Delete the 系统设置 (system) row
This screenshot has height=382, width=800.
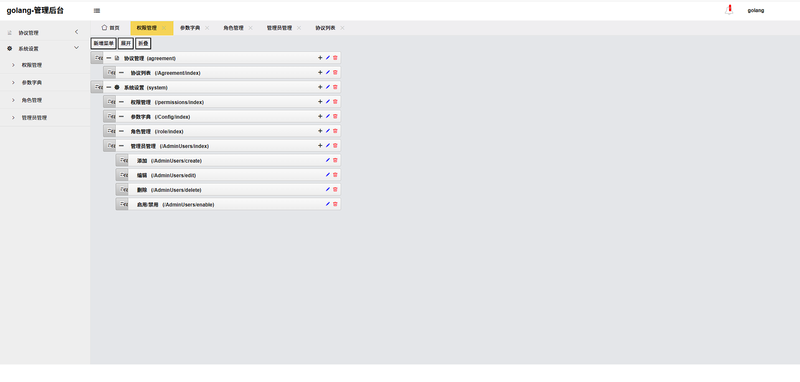click(335, 87)
